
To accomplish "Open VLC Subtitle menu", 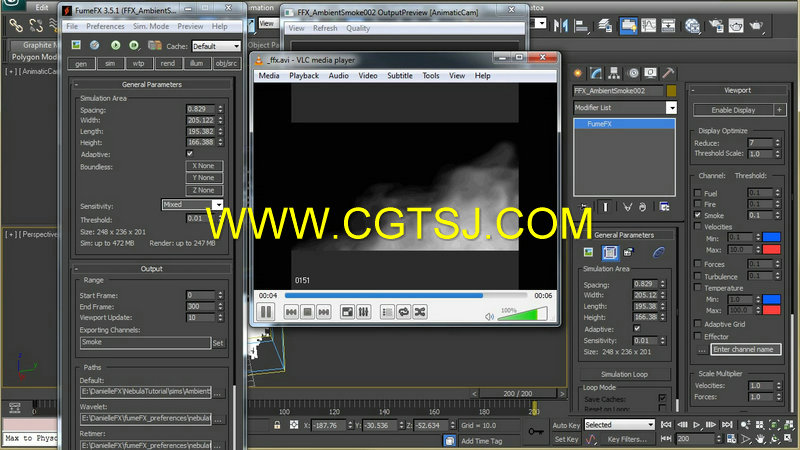I will pyautogui.click(x=399, y=76).
